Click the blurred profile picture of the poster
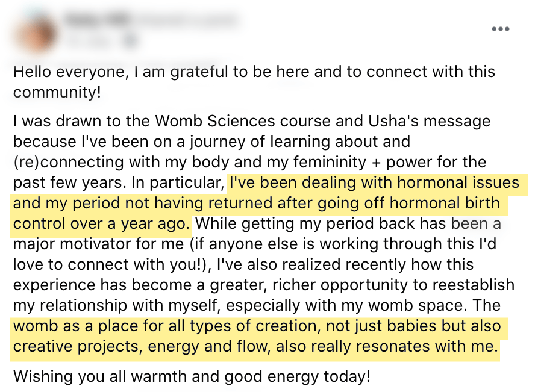 [x=35, y=34]
